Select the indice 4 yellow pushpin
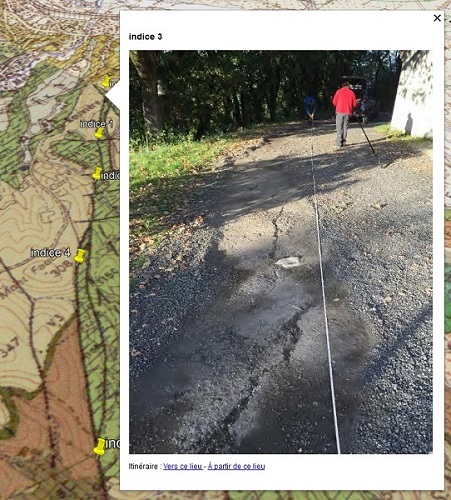 pos(80,256)
